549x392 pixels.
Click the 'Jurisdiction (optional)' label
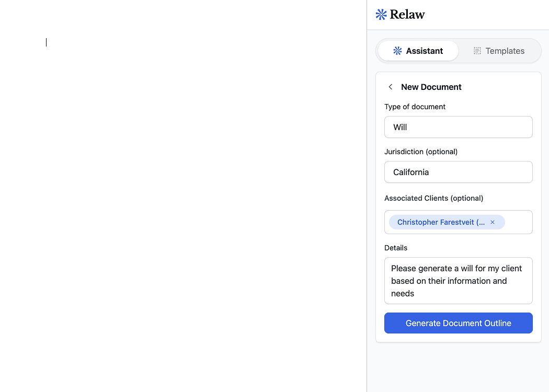pos(420,152)
